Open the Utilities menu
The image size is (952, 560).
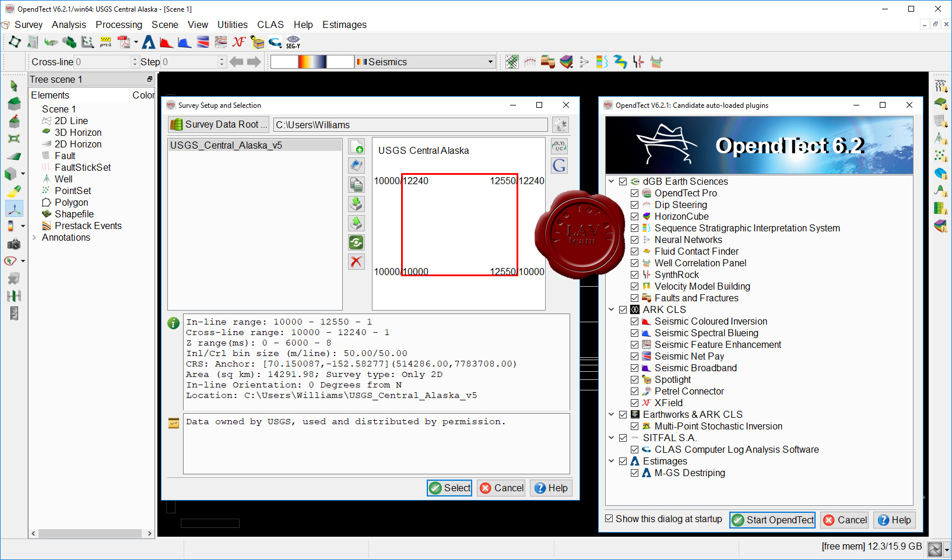pyautogui.click(x=233, y=24)
